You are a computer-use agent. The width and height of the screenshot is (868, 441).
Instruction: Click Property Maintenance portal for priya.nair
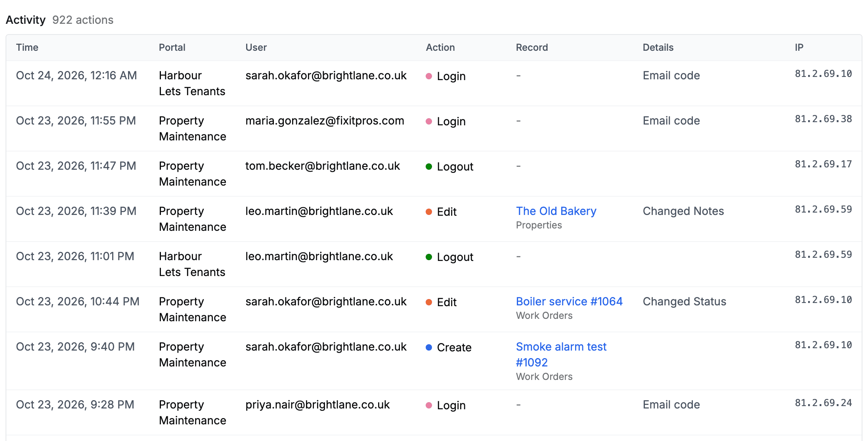(x=193, y=412)
